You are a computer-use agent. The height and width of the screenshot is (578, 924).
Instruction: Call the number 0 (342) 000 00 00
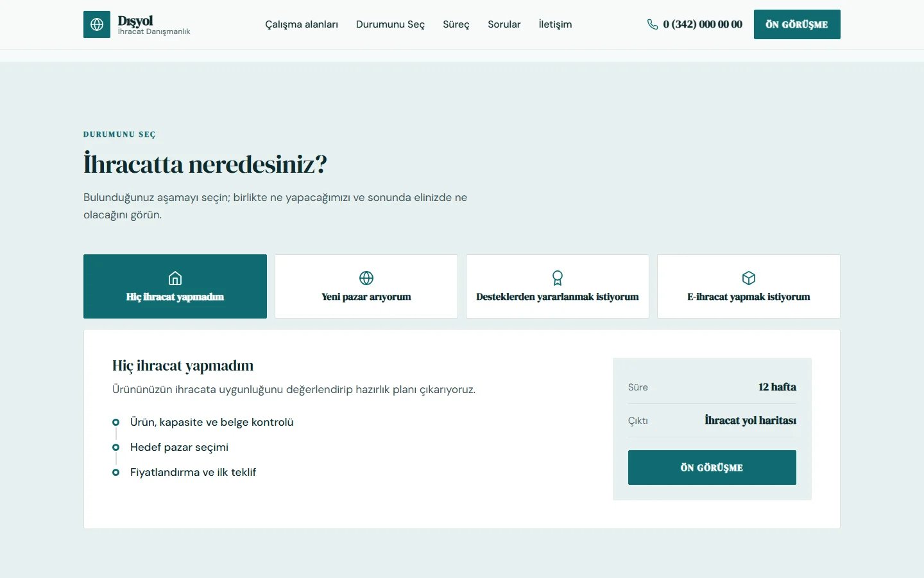[x=703, y=24]
